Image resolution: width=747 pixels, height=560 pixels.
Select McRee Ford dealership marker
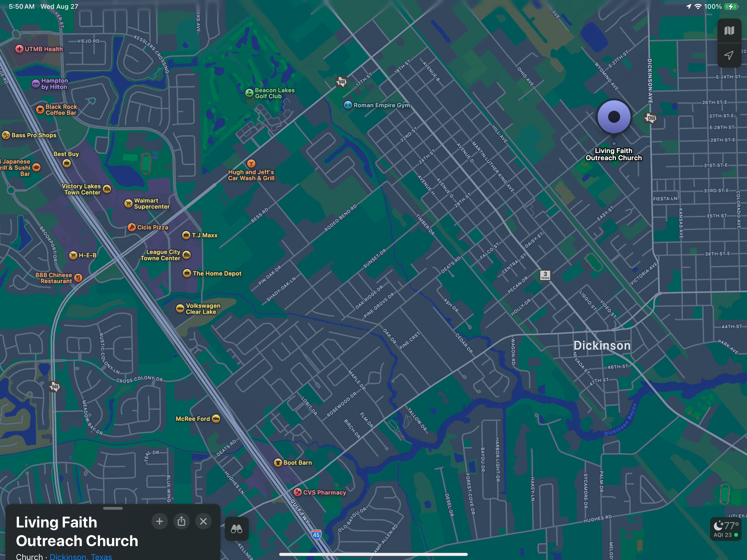[216, 418]
